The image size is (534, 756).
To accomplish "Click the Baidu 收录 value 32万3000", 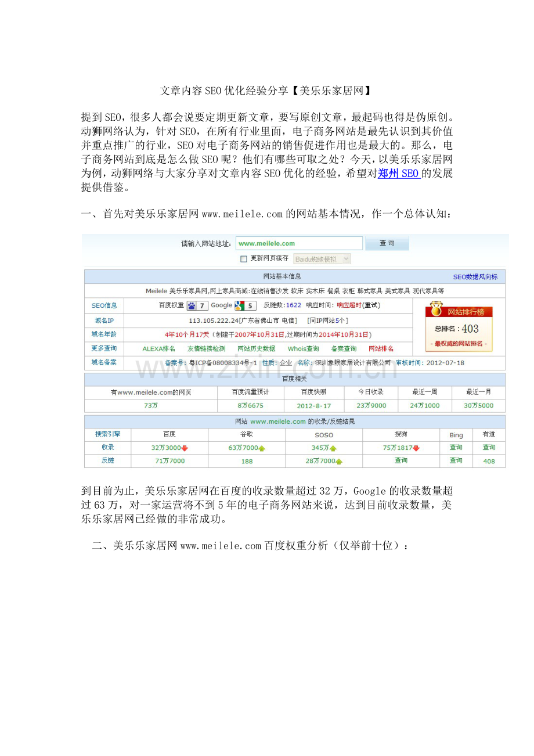I will (x=166, y=448).
